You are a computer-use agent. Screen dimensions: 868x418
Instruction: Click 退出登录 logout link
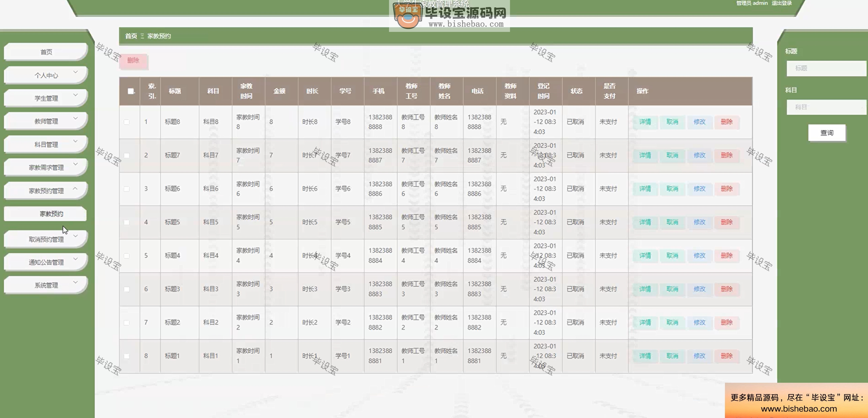(782, 3)
